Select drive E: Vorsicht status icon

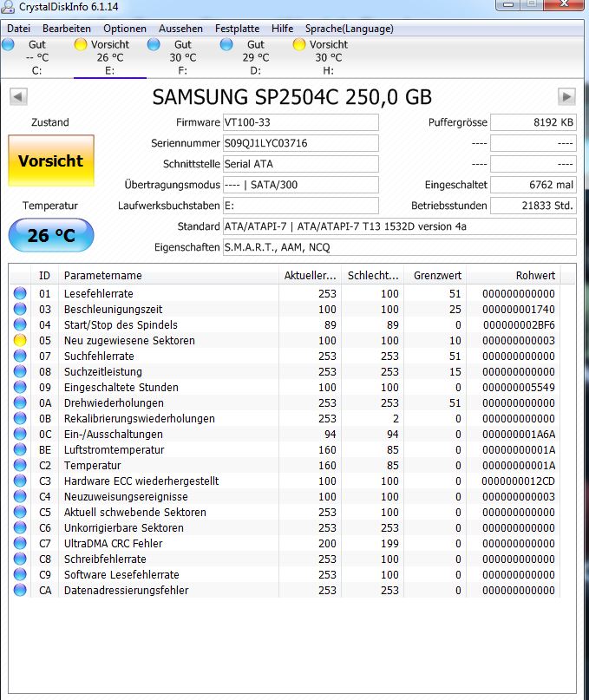[81, 44]
